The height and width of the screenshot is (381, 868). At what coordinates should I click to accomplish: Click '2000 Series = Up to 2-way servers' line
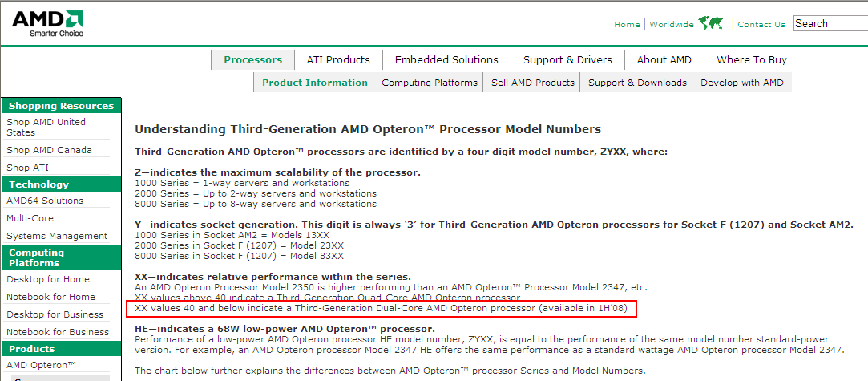coord(256,193)
